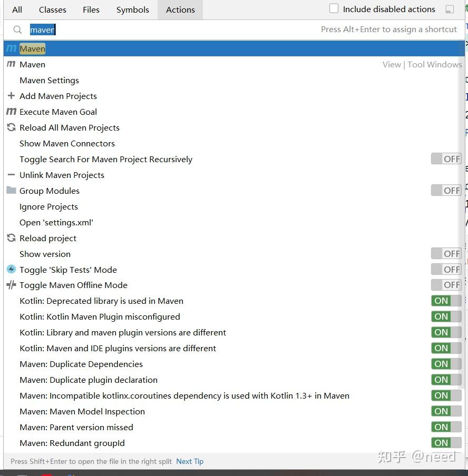Select Maven: Redundant groupId row

234,443
